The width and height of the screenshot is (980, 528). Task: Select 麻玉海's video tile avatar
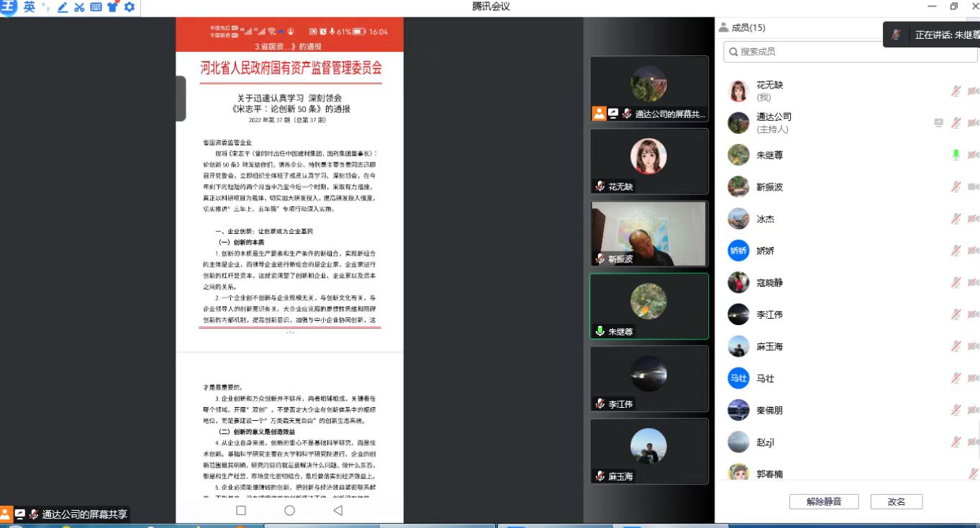649,446
